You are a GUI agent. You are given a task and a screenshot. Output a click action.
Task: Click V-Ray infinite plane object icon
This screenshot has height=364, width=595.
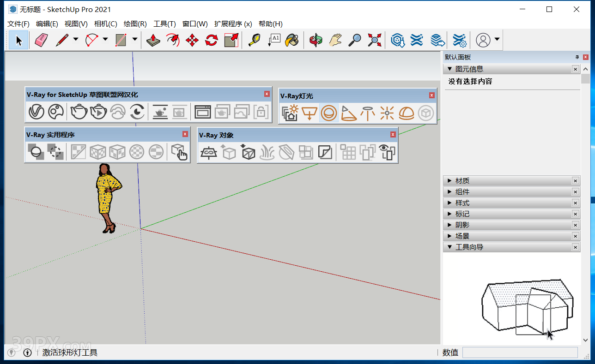209,152
